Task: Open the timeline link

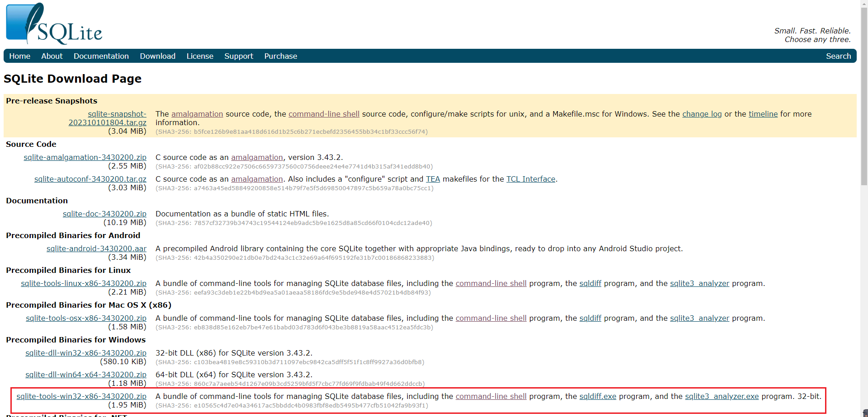Action: pyautogui.click(x=763, y=114)
